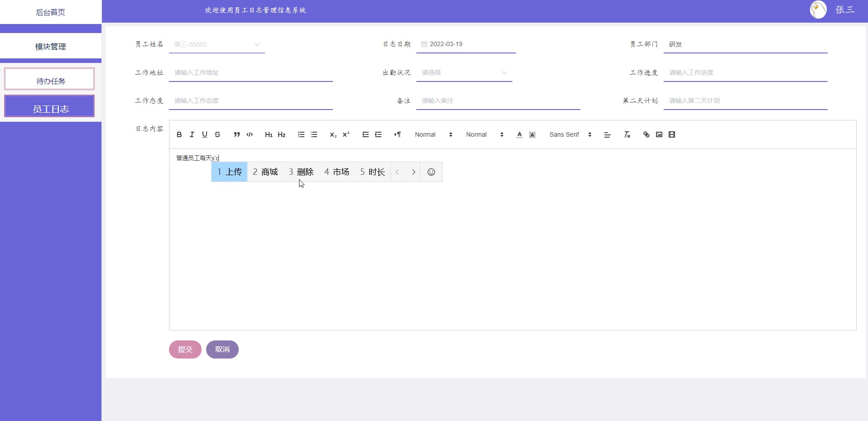This screenshot has height=421, width=868.
Task: Click the calendar icon in the date field
Action: click(x=424, y=44)
